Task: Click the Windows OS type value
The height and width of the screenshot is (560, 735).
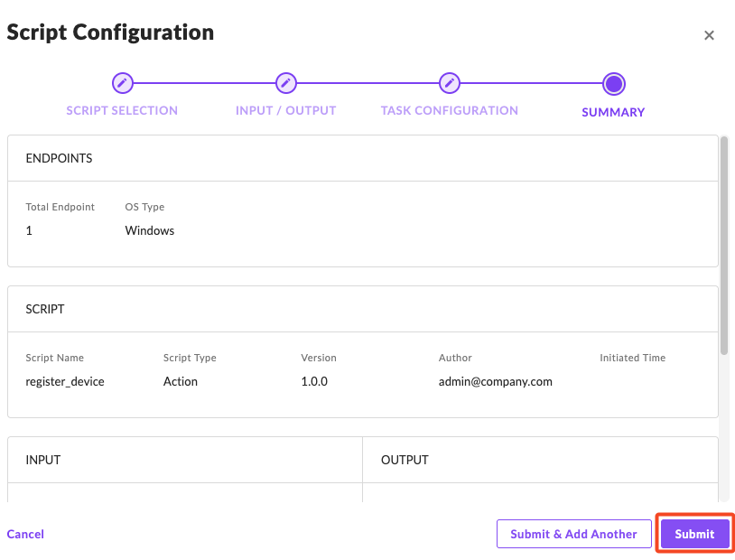Action: pos(150,230)
